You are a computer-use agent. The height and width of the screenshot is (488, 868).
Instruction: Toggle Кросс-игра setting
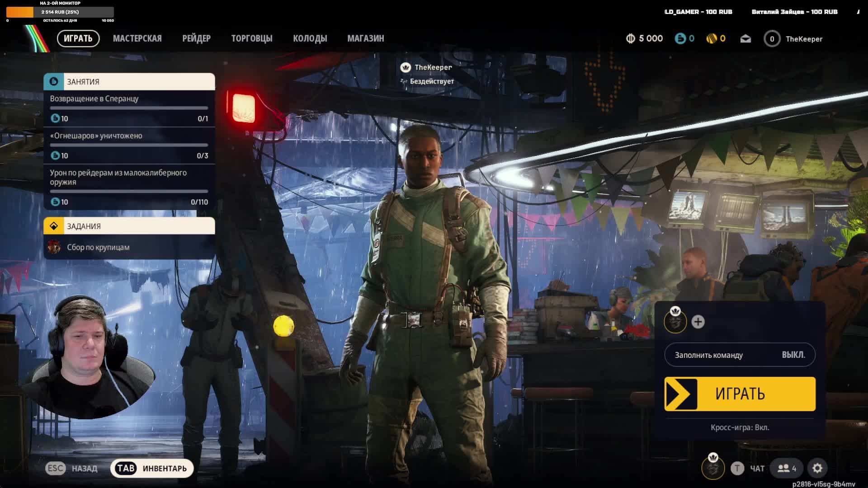(740, 427)
